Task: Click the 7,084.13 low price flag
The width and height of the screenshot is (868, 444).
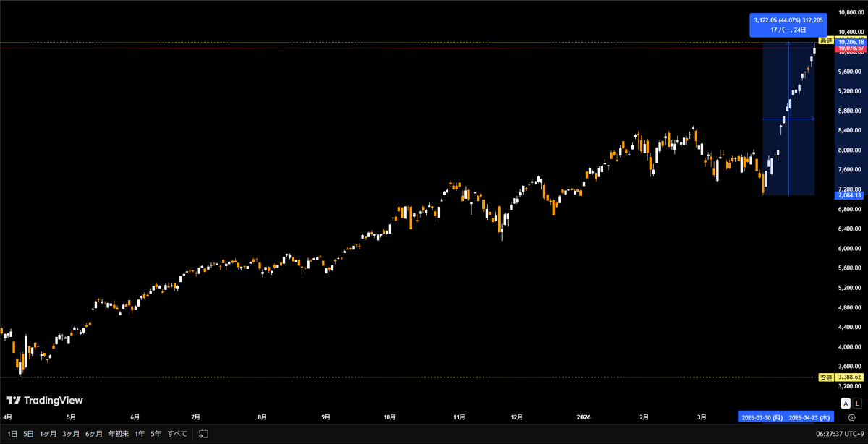Action: 849,195
